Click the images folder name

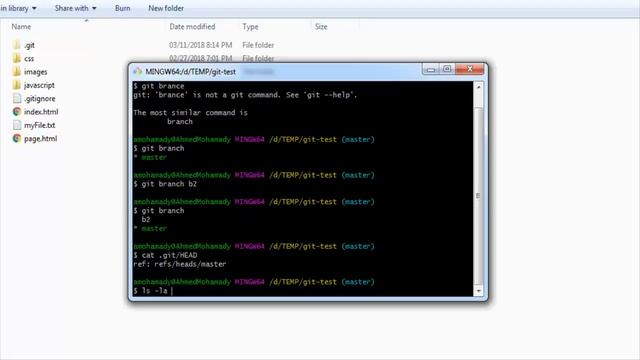(36, 72)
